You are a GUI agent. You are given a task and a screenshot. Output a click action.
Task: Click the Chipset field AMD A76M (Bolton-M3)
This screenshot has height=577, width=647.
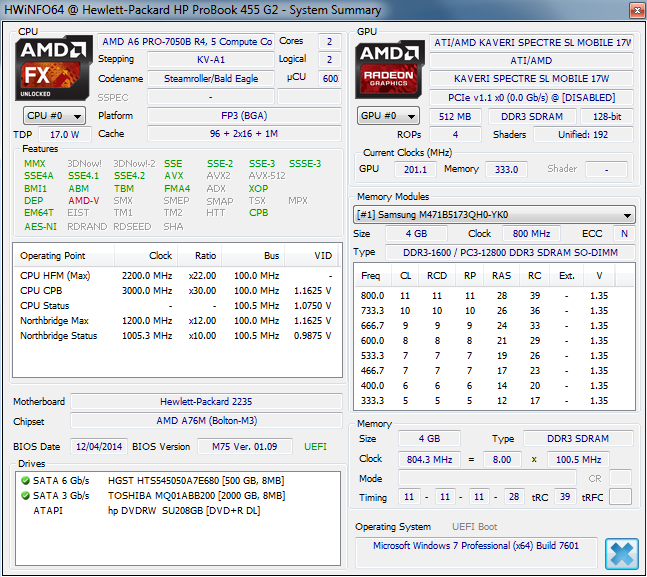(x=206, y=421)
